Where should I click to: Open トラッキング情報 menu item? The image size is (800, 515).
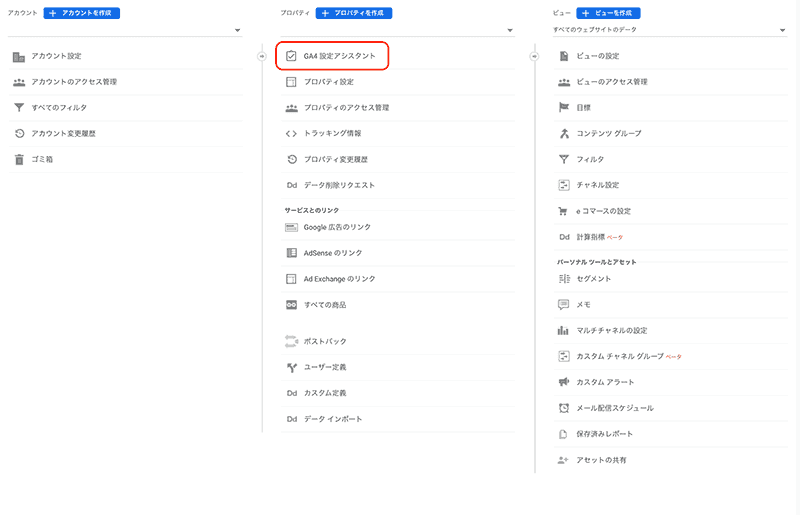[398, 134]
